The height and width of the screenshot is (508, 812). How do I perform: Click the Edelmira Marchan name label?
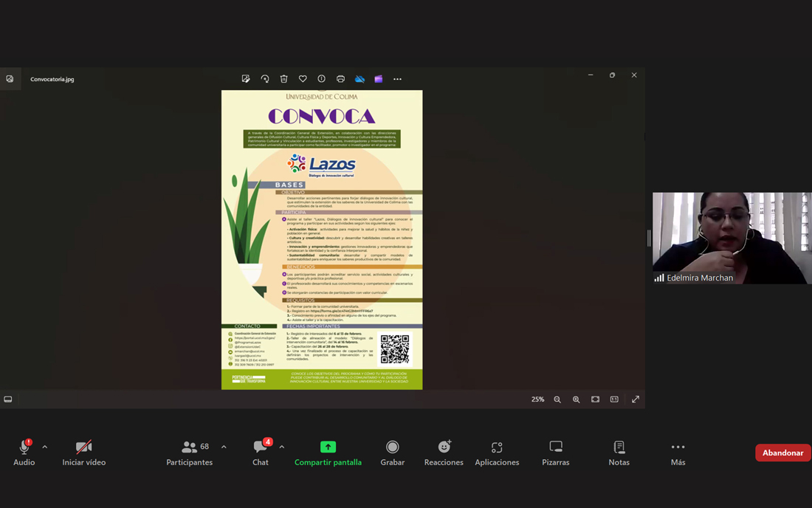click(x=700, y=278)
